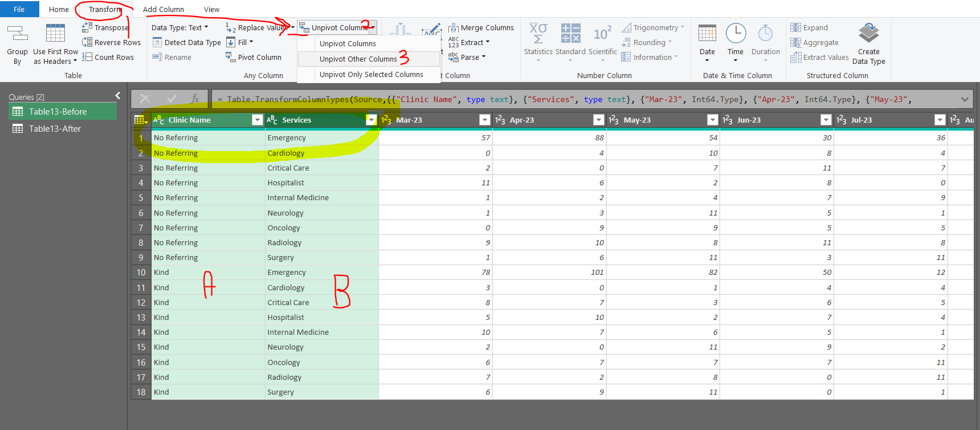Image resolution: width=980 pixels, height=430 pixels.
Task: Switch to the Add Column tab
Action: pyautogui.click(x=164, y=9)
